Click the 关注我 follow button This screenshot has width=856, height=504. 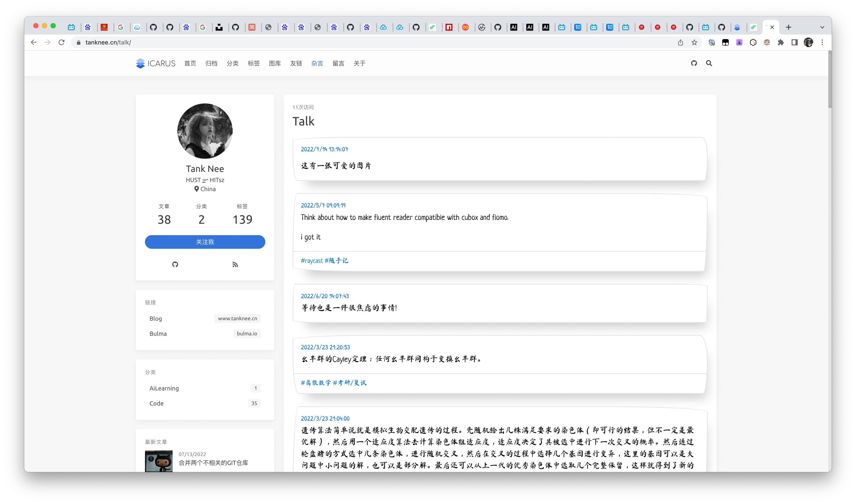click(205, 242)
